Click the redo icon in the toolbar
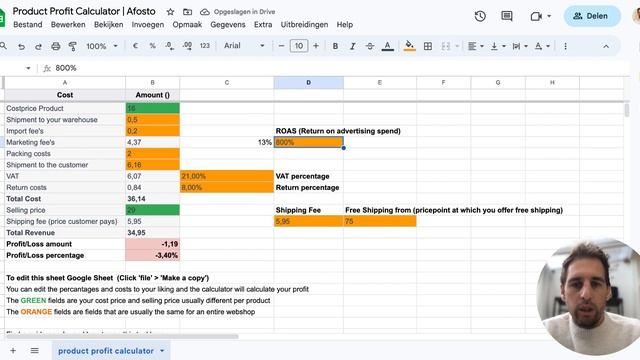The image size is (640, 360). (x=38, y=47)
